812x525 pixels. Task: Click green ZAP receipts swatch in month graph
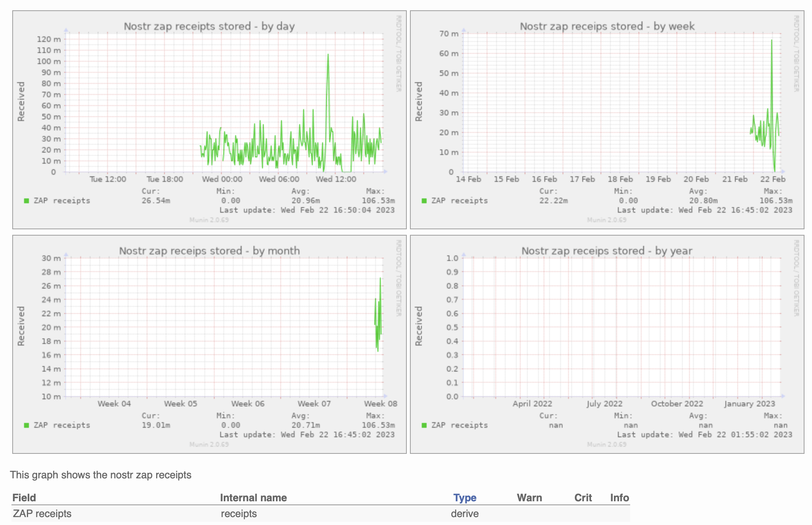pyautogui.click(x=26, y=425)
